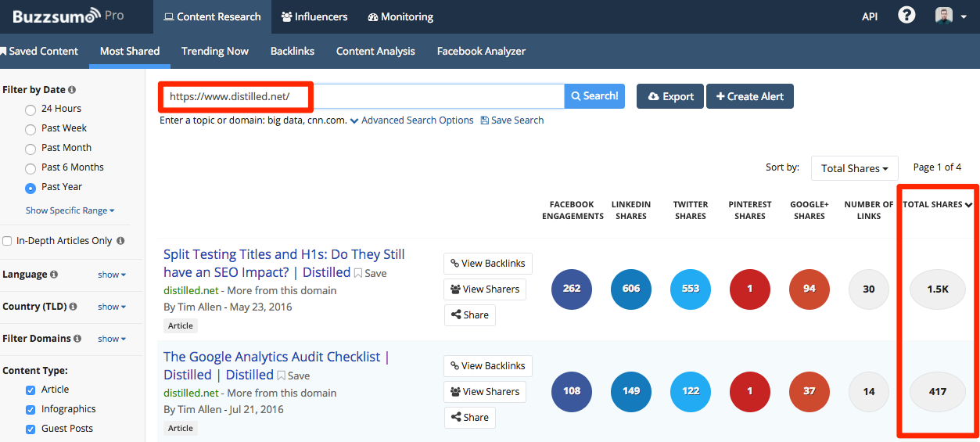This screenshot has width=980, height=442.
Task: Open the user avatar profile menu
Action: coord(951,16)
